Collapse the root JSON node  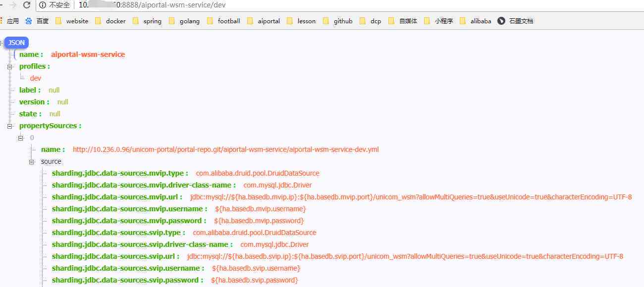pyautogui.click(x=2, y=43)
